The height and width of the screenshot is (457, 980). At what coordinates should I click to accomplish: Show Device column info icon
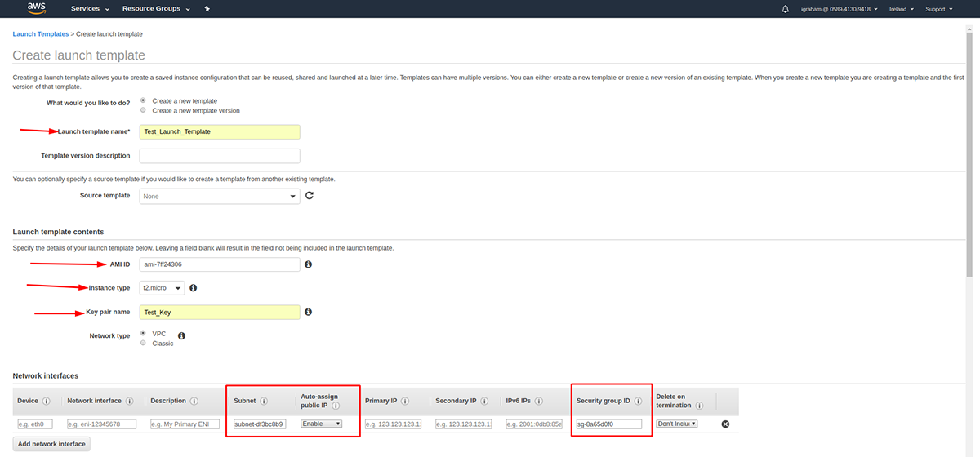coord(46,401)
